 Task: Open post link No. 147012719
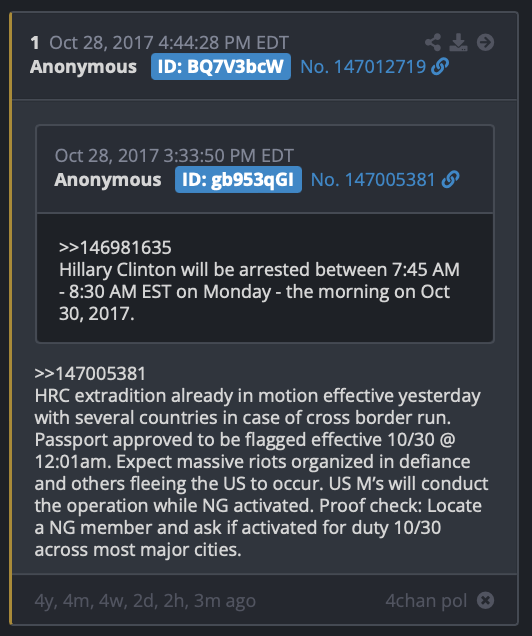pos(363,67)
